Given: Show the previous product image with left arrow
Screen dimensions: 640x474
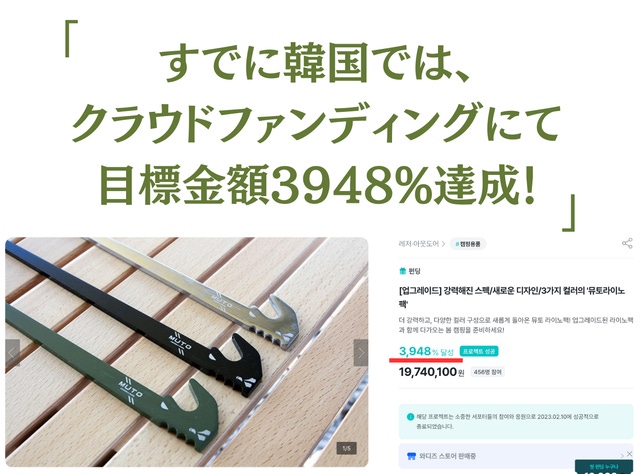Looking at the screenshot, I should [x=12, y=353].
